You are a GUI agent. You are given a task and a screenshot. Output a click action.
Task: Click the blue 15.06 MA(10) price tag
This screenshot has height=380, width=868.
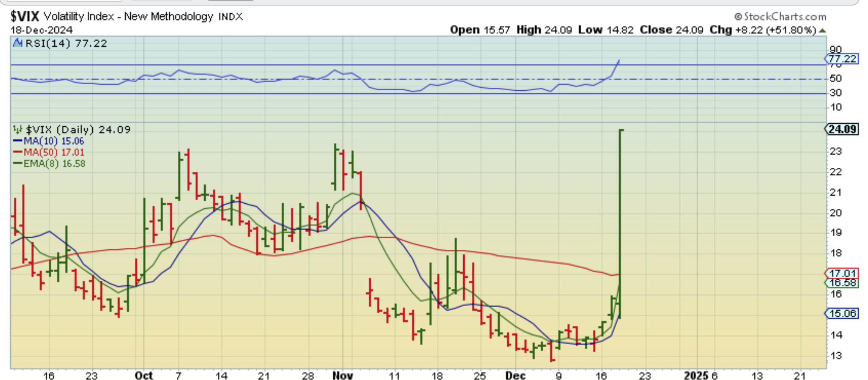click(842, 313)
